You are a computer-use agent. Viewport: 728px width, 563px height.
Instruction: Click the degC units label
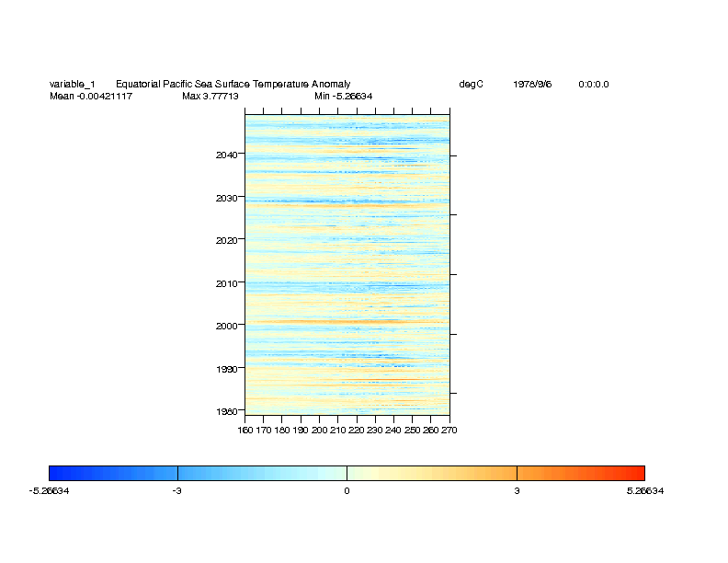pos(471,85)
